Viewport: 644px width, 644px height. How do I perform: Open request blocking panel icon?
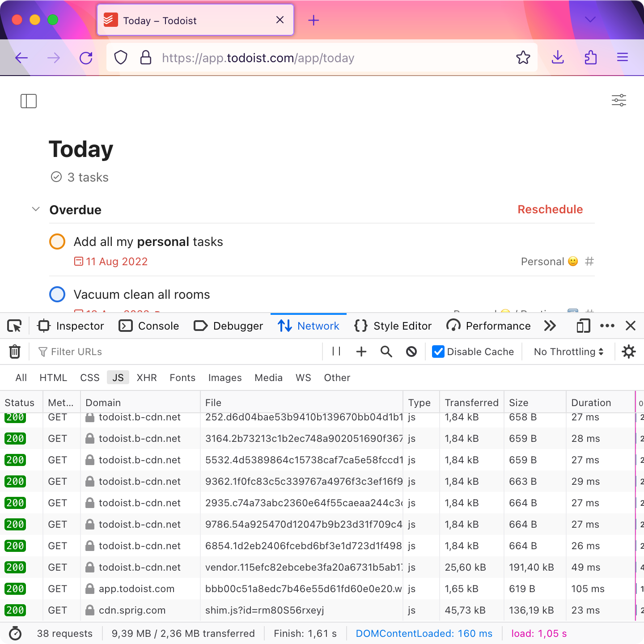(x=411, y=352)
